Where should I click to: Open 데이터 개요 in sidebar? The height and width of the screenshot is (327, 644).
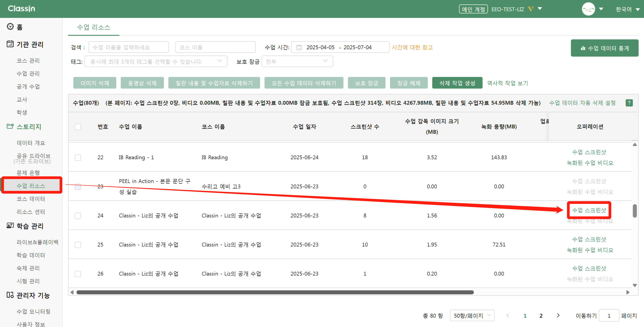click(31, 143)
